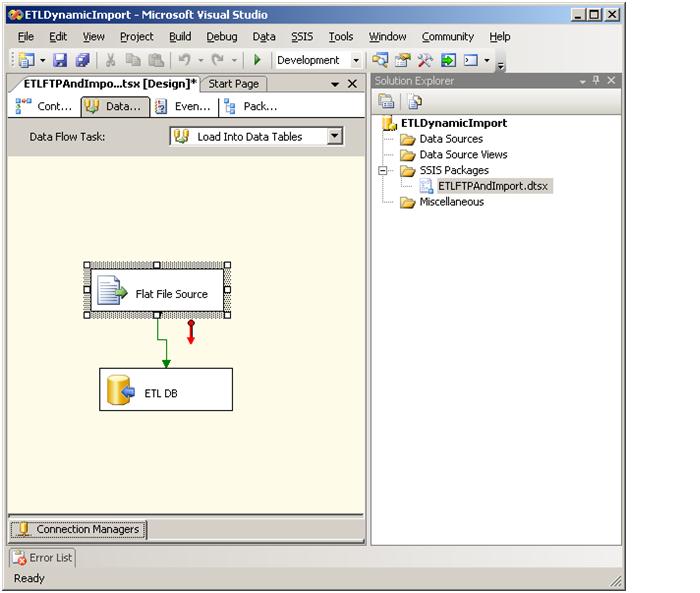Open the Properties Window toolbar icon

pyautogui.click(x=403, y=60)
